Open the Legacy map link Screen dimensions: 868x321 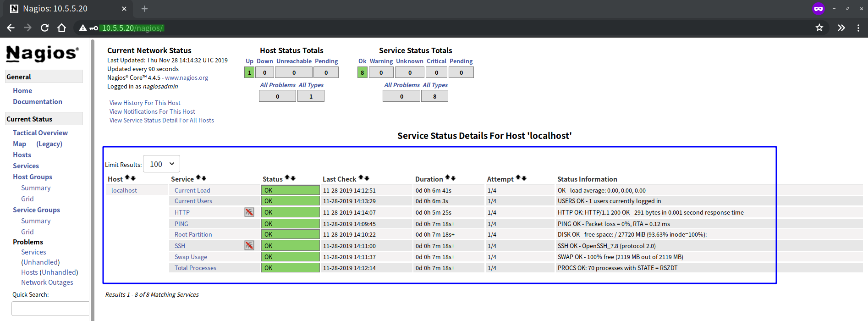(x=49, y=144)
